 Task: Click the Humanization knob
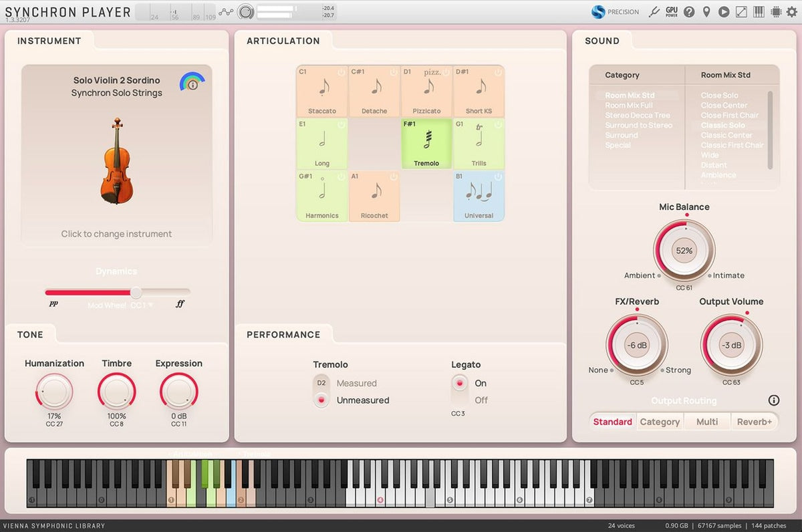pos(55,392)
